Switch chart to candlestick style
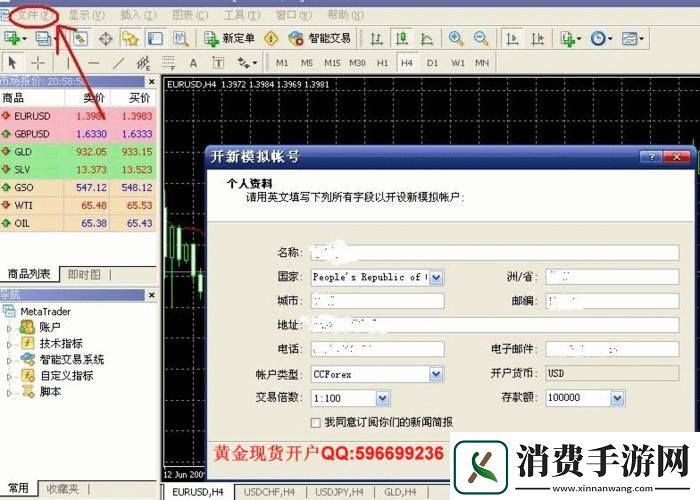Image resolution: width=700 pixels, height=500 pixels. click(402, 39)
